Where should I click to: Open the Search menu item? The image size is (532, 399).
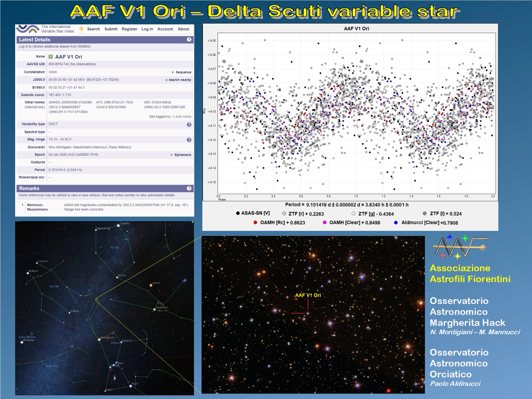point(93,29)
